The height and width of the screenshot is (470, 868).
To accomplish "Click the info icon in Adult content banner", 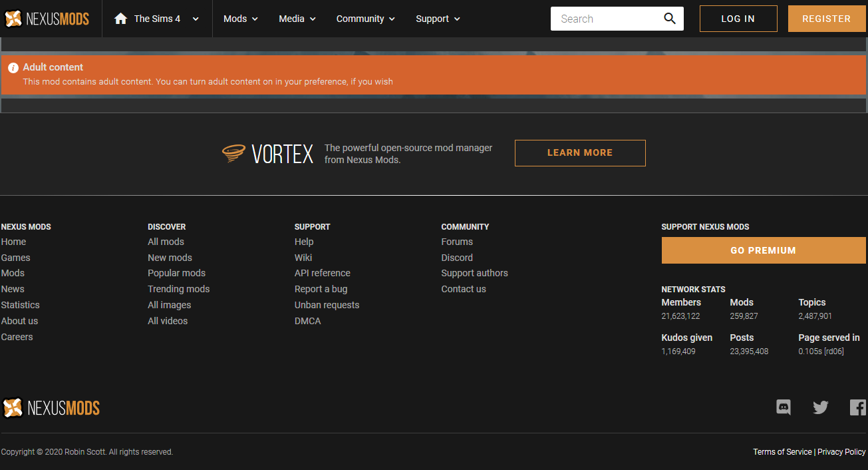I will (13, 68).
